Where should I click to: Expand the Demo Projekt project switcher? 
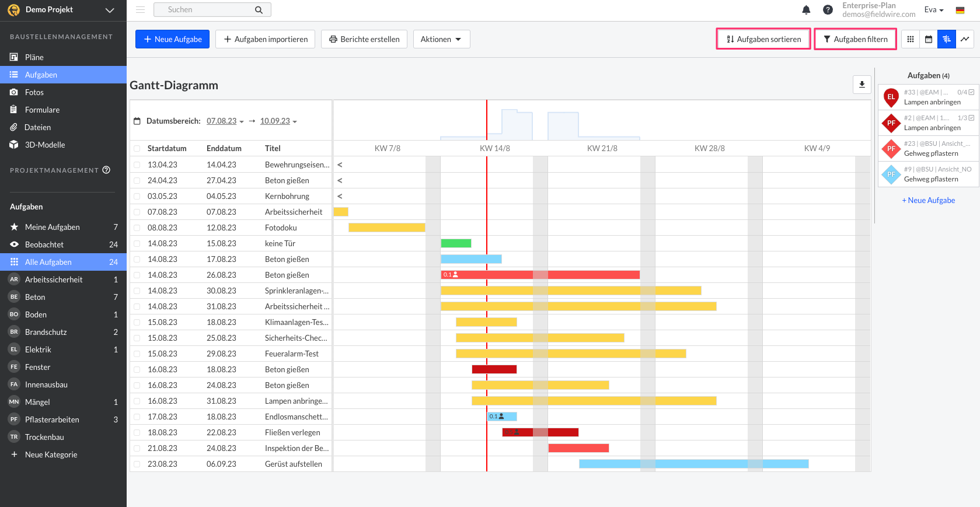click(109, 10)
